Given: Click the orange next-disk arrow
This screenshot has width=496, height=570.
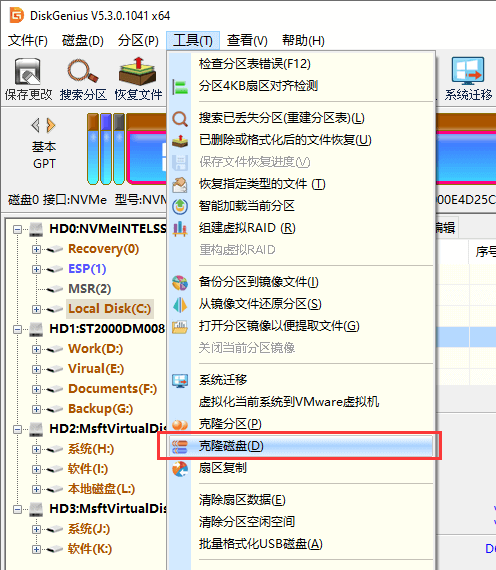Looking at the screenshot, I should 51,125.
